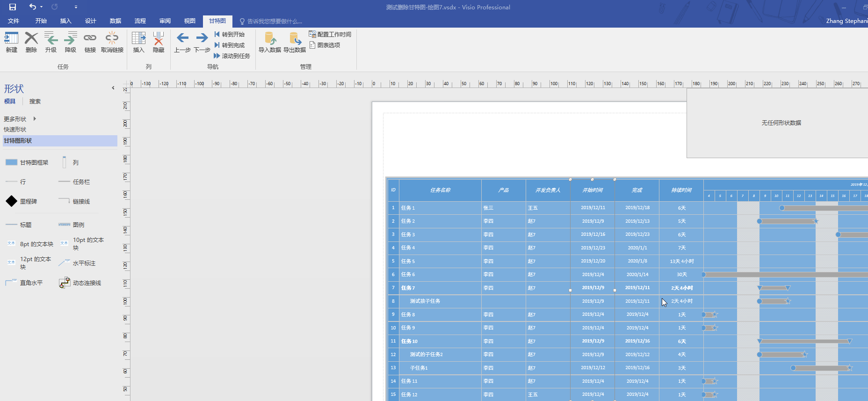Image resolution: width=868 pixels, height=401 pixels.
Task: Click the 删除 (Delete task) icon
Action: coord(31,42)
